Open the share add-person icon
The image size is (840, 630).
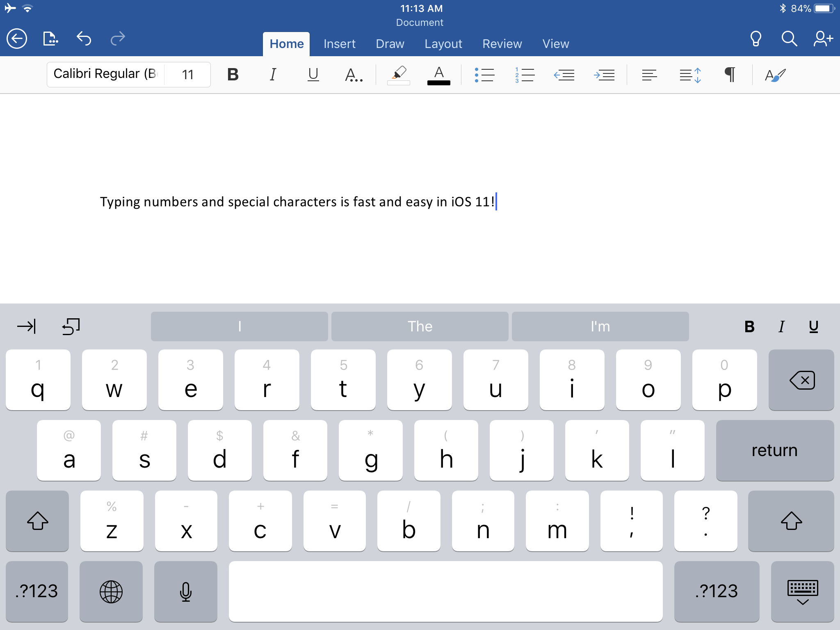[x=823, y=39]
